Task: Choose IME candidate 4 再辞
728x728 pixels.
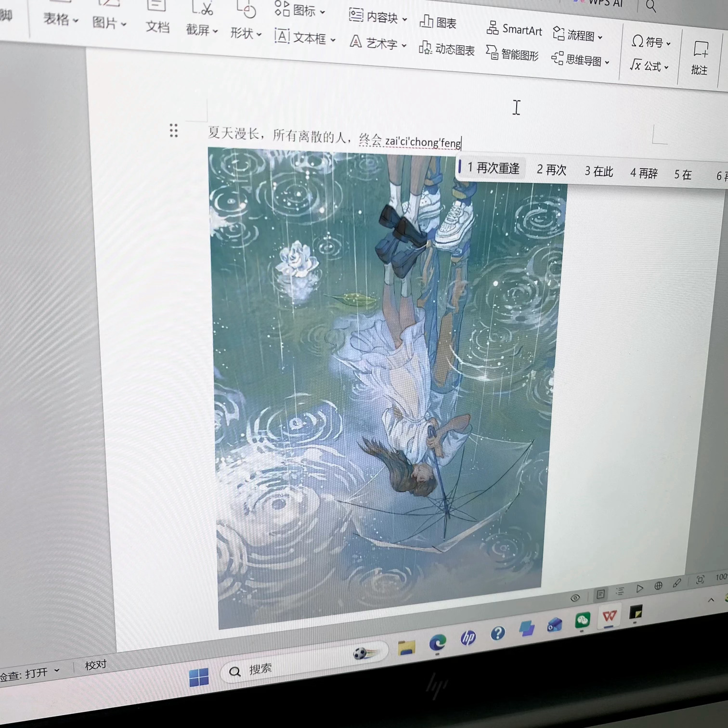Action: coord(644,173)
